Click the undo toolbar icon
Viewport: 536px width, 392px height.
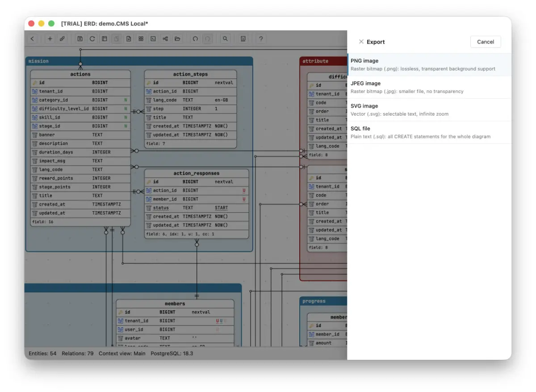(195, 39)
